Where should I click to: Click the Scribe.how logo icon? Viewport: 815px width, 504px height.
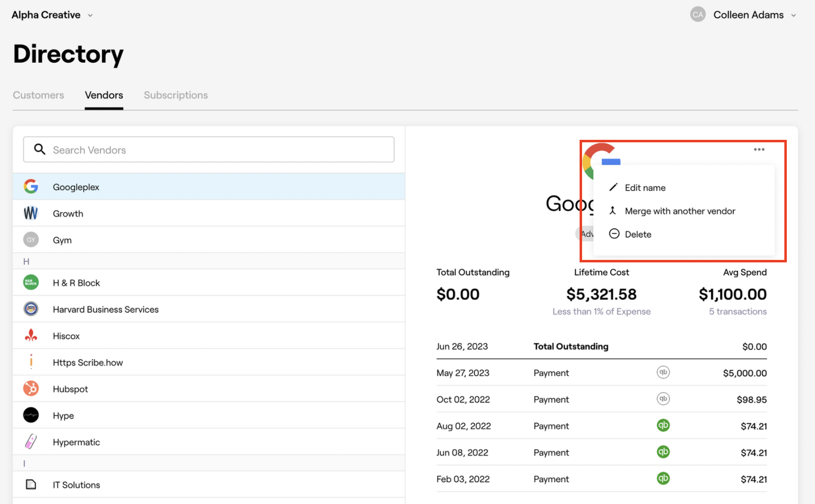point(31,362)
